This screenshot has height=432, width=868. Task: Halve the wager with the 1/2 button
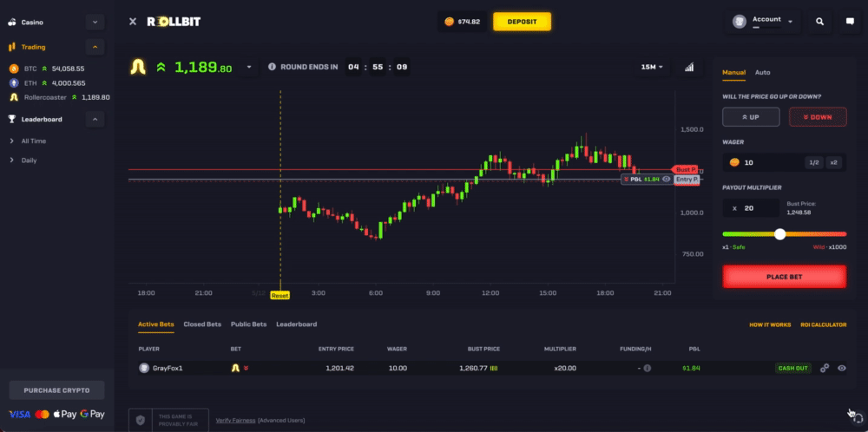[x=814, y=162]
